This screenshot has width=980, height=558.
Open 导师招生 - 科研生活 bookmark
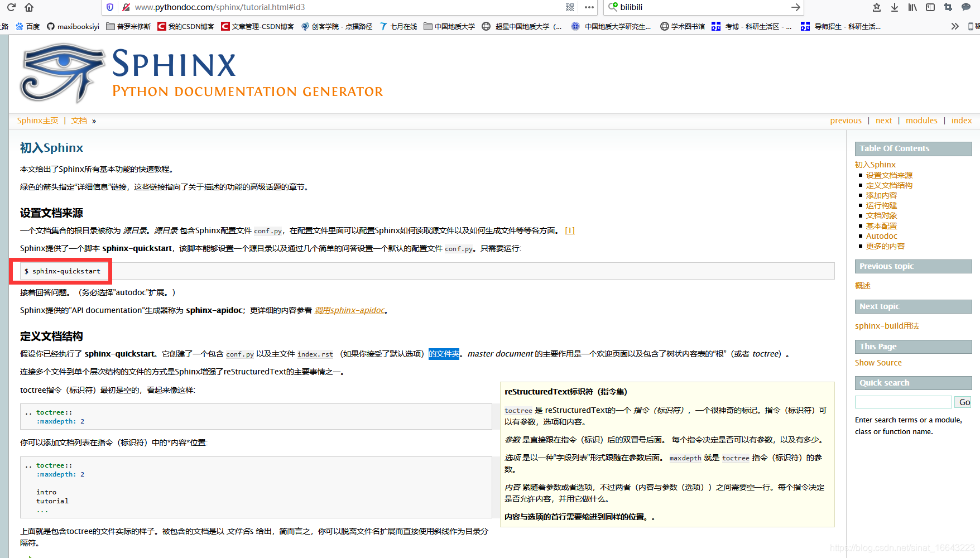pos(840,26)
